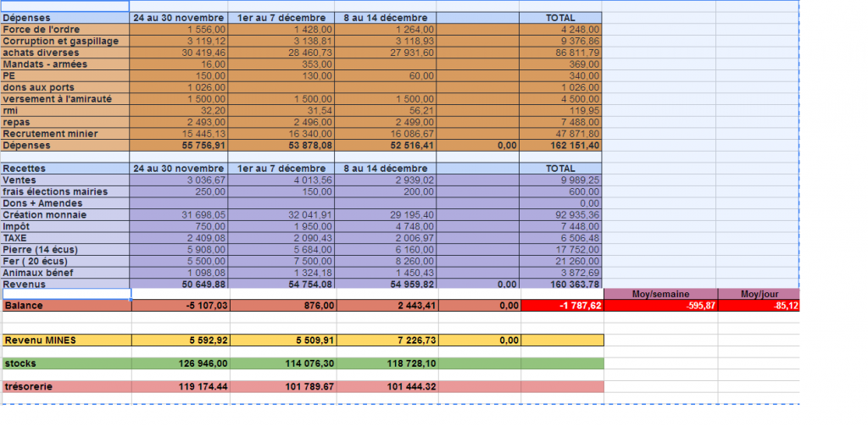
Task: Select the revenue total 160 363,78
Action: (x=561, y=284)
